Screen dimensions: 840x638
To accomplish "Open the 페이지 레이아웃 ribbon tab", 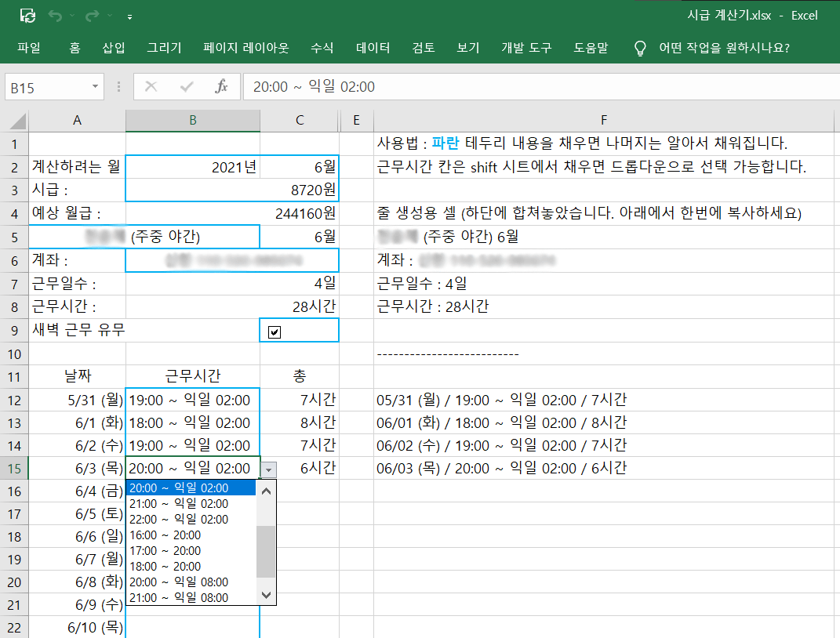I will 246,48.
